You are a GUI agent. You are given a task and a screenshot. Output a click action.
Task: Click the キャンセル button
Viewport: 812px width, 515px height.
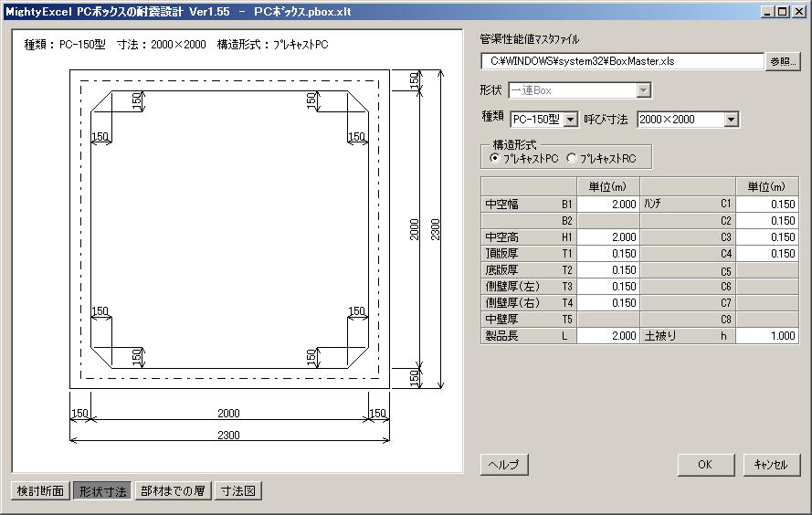(771, 464)
